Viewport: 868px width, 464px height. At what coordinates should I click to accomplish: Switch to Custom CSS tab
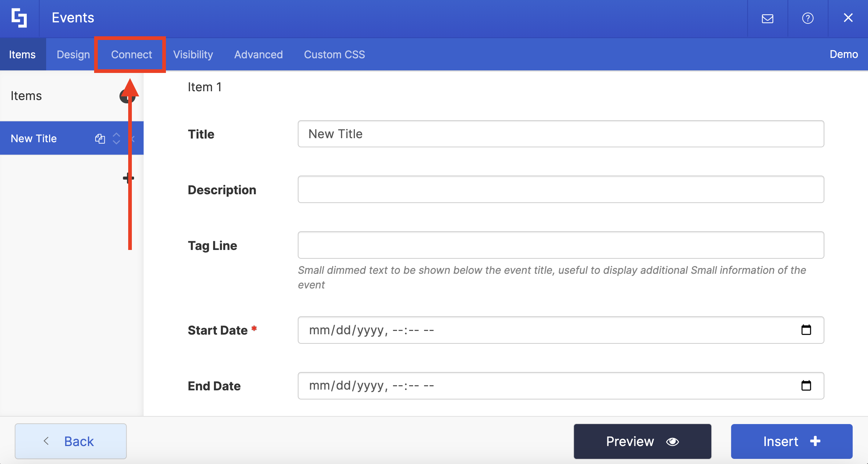tap(334, 55)
